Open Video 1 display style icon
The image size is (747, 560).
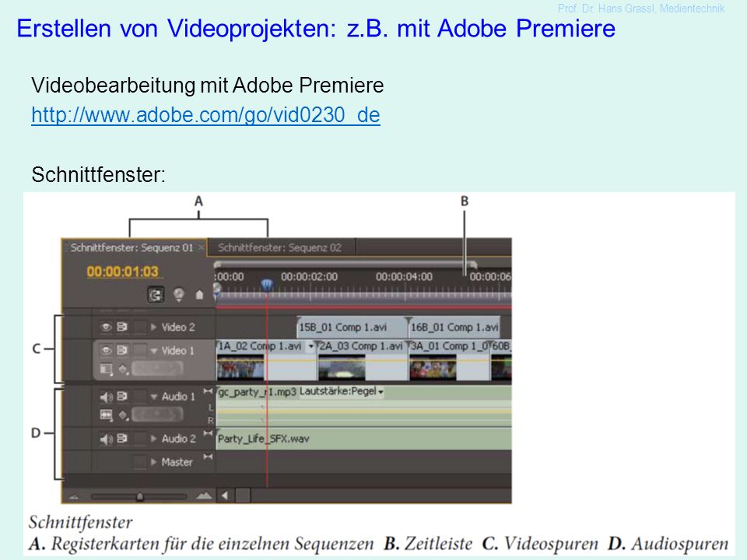(x=107, y=369)
